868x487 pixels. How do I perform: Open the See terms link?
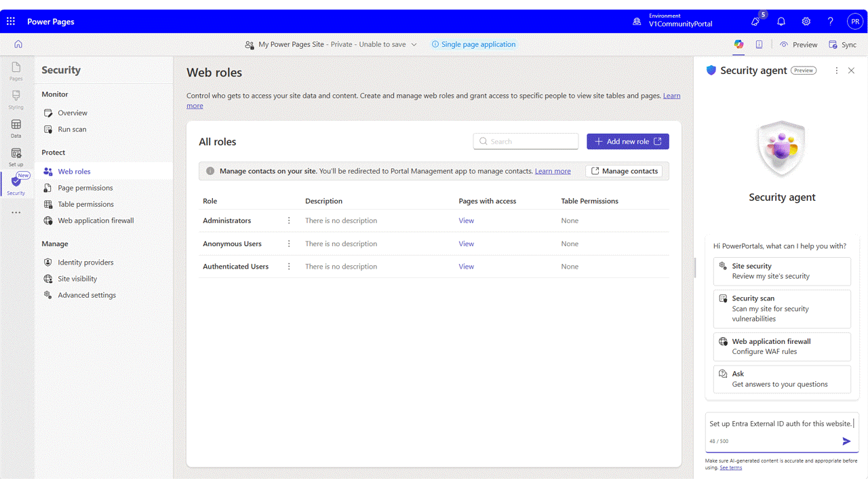click(730, 467)
